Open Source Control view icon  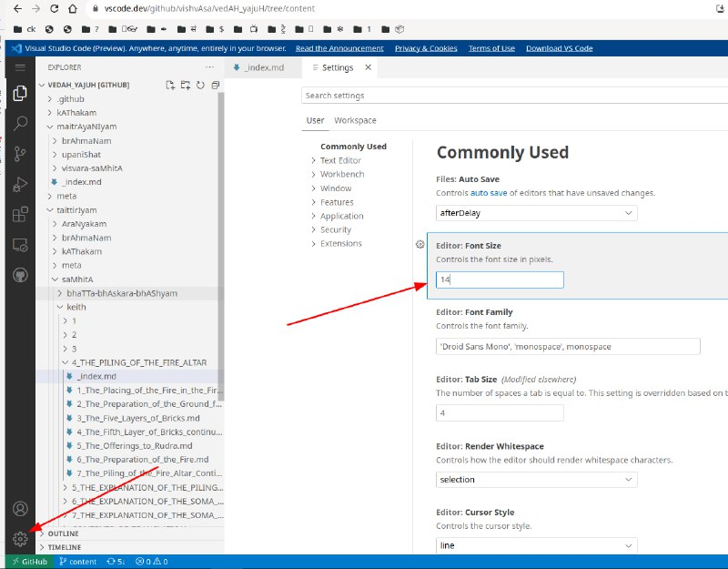tap(20, 154)
